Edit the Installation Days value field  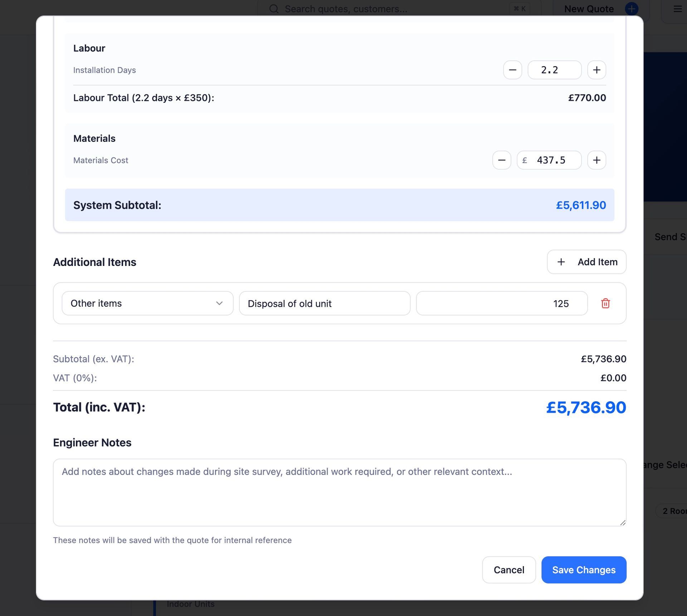coord(554,70)
